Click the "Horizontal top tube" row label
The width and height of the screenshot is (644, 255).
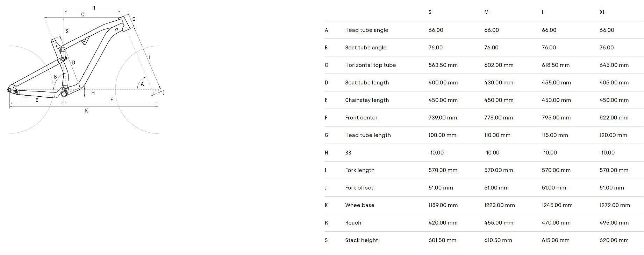coord(370,65)
